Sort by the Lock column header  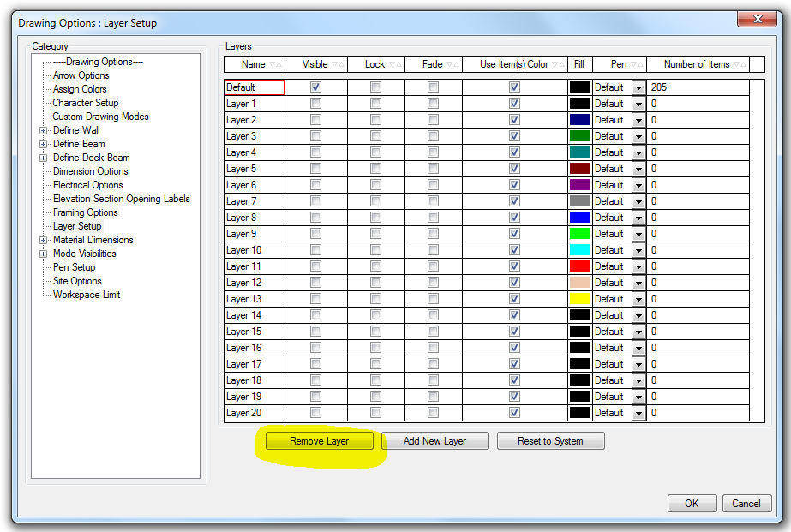coord(376,64)
